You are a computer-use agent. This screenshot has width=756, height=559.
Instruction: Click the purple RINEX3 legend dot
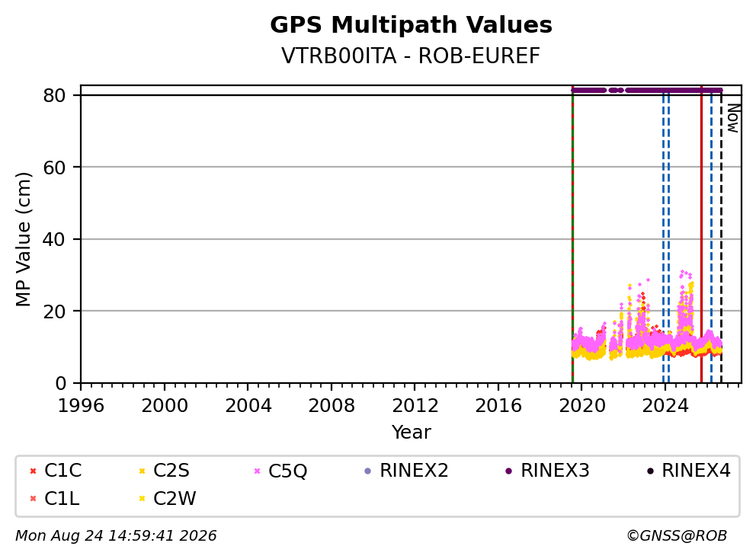(508, 471)
